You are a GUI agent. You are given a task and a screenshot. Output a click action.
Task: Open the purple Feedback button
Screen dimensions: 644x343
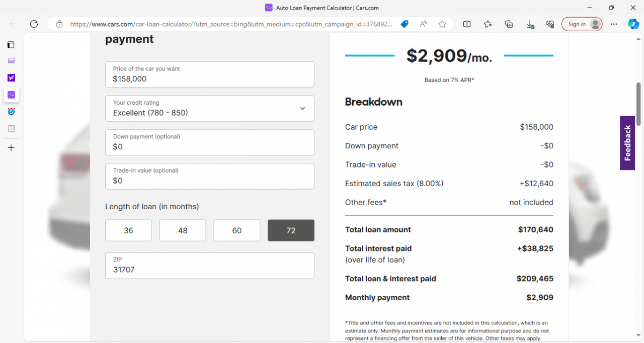(x=627, y=143)
